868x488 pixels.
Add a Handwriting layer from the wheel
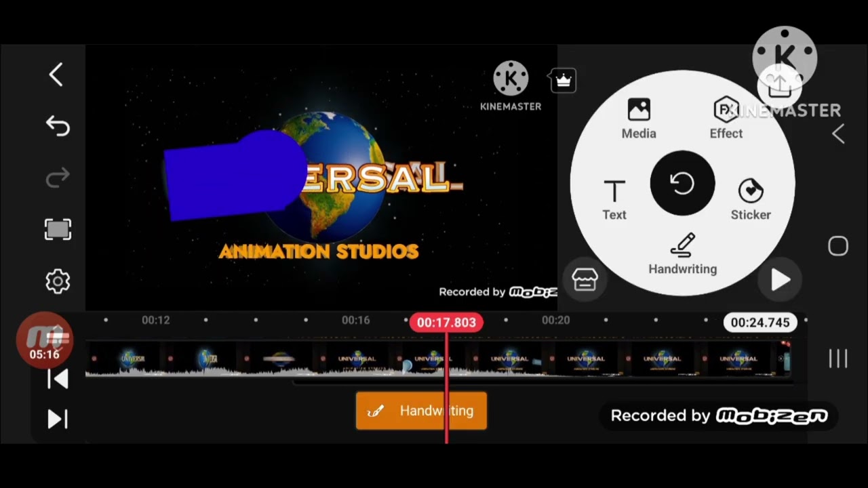(x=682, y=255)
